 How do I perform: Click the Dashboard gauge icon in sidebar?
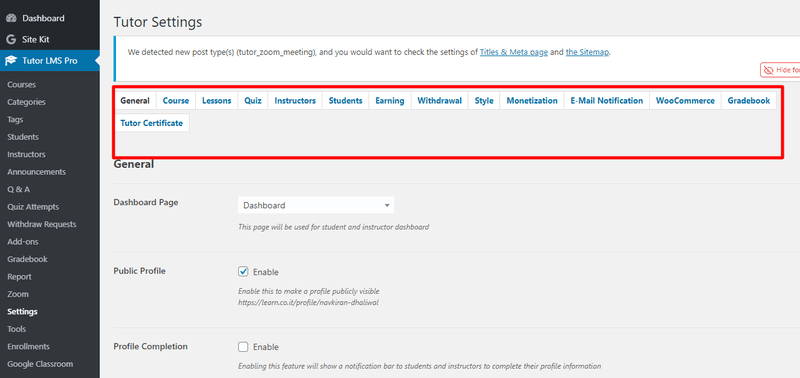(x=11, y=18)
